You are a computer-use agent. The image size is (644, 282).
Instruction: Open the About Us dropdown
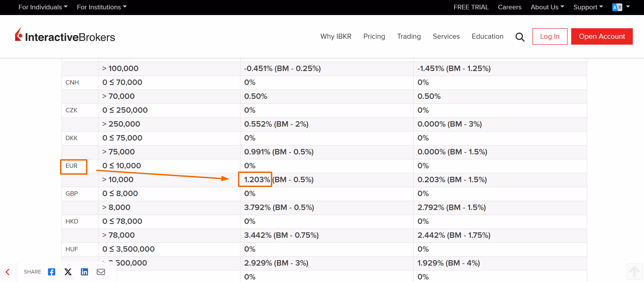click(547, 7)
